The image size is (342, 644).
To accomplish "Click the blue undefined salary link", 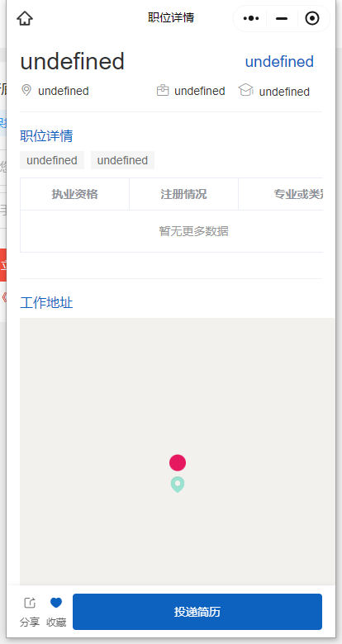I will coord(279,62).
